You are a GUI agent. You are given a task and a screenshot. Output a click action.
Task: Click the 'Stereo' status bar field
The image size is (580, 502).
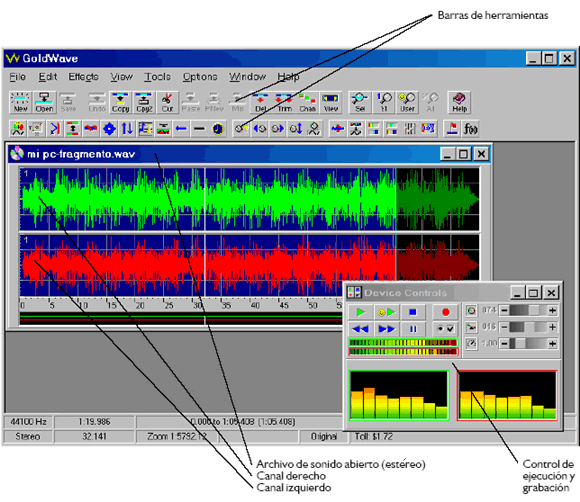click(28, 437)
